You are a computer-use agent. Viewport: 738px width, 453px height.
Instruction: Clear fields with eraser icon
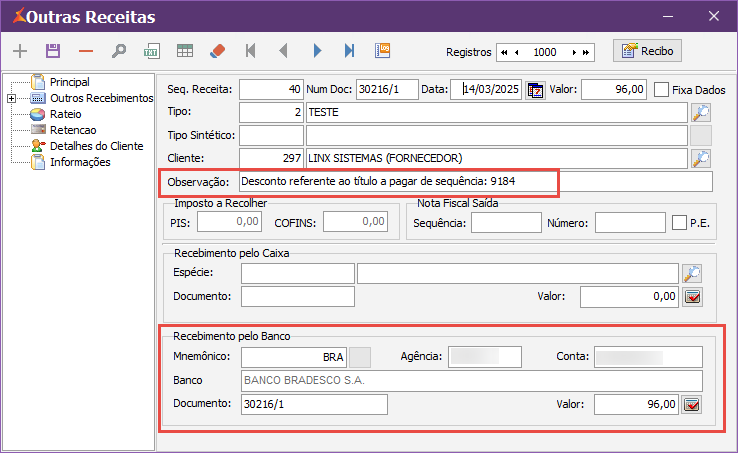pos(217,51)
